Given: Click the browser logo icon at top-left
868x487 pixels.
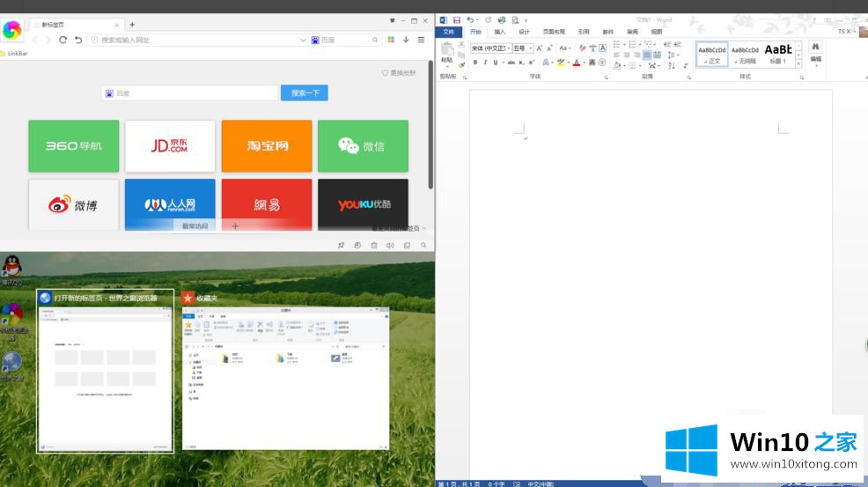Looking at the screenshot, I should pos(11,29).
